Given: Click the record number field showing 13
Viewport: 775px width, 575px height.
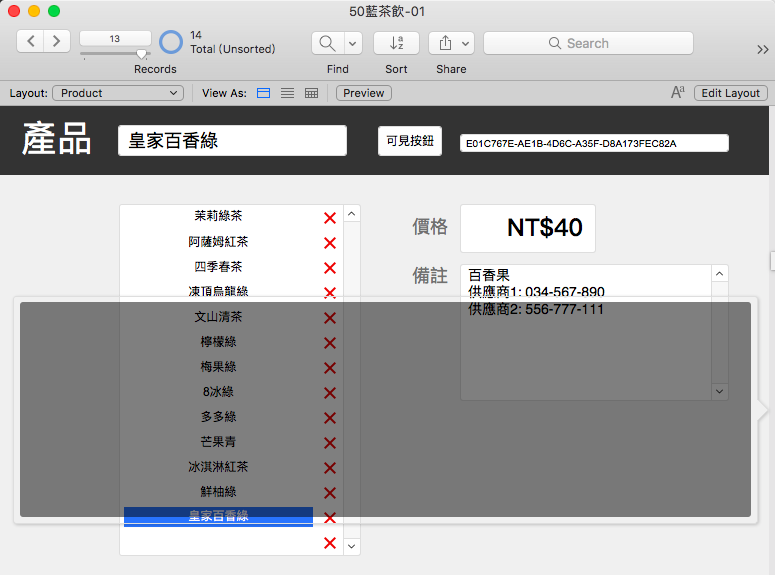Looking at the screenshot, I should (115, 39).
